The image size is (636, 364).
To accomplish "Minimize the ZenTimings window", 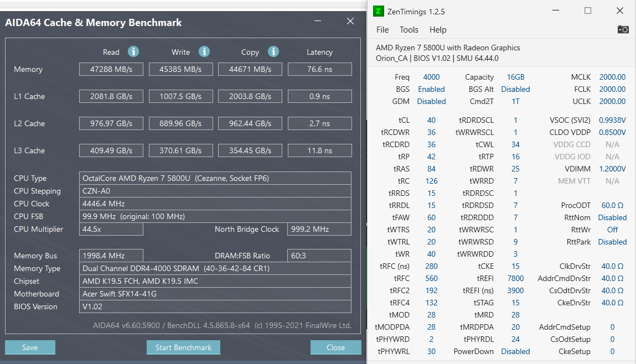I will [556, 11].
